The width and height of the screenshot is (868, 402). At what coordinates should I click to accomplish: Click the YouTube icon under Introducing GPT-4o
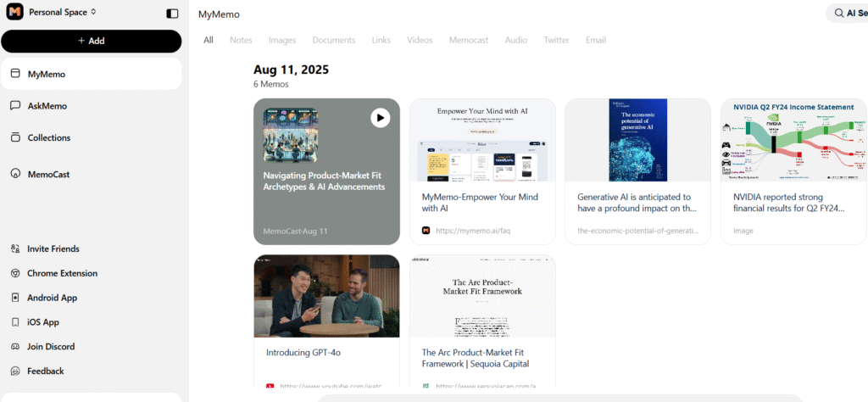coord(270,386)
